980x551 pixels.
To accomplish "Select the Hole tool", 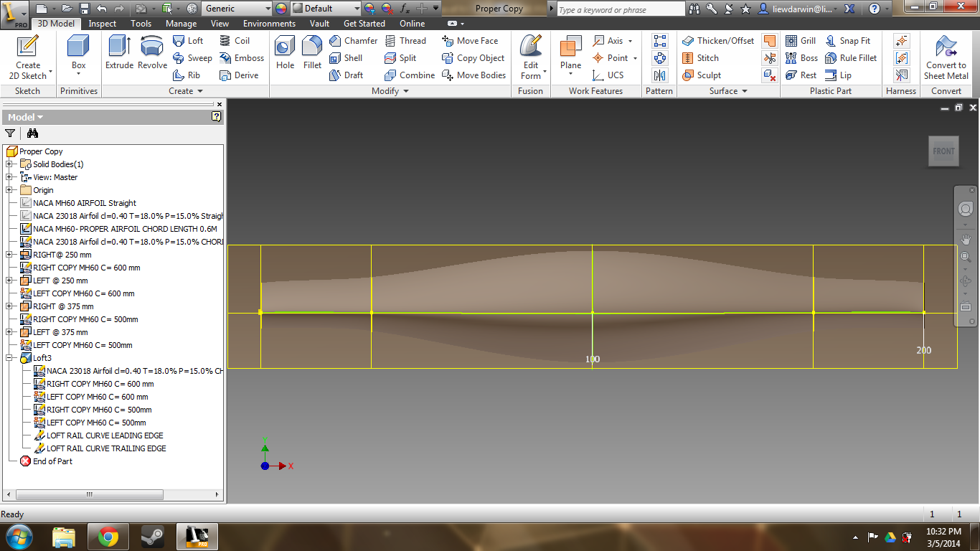I will tap(284, 54).
